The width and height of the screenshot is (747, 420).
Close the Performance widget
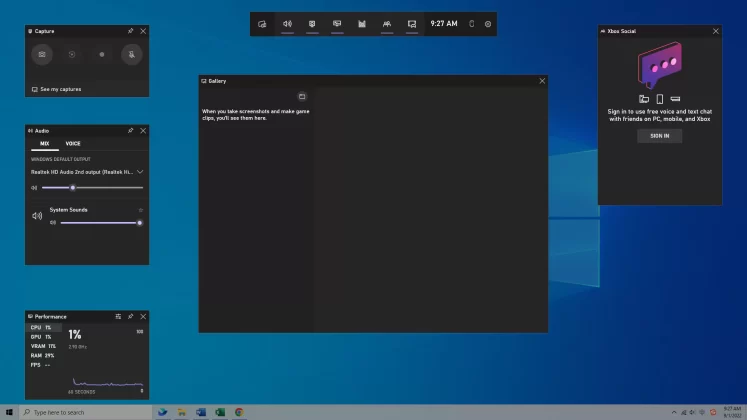[x=143, y=316]
